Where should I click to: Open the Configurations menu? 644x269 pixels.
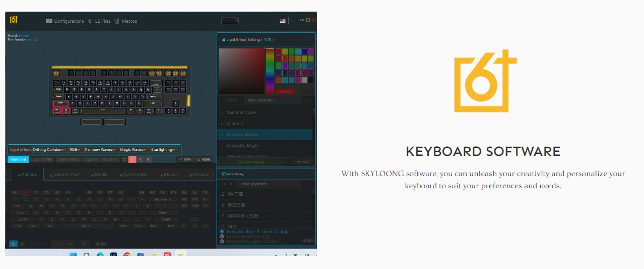coord(65,21)
